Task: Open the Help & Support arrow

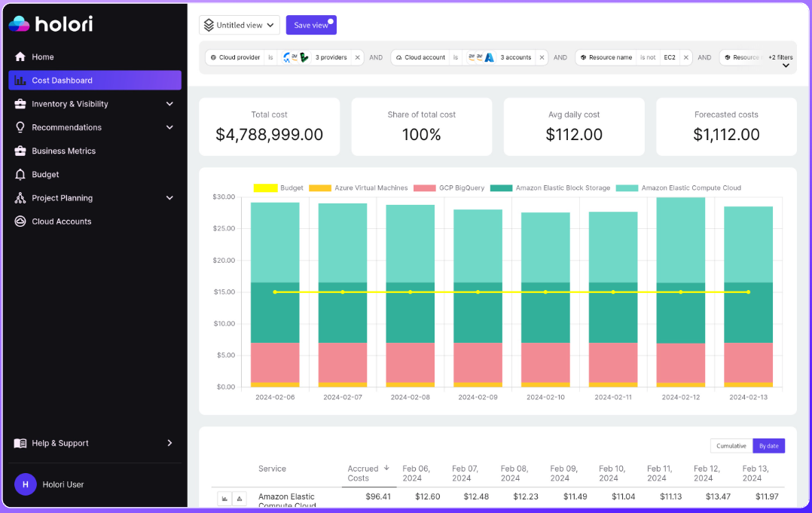Action: [169, 443]
